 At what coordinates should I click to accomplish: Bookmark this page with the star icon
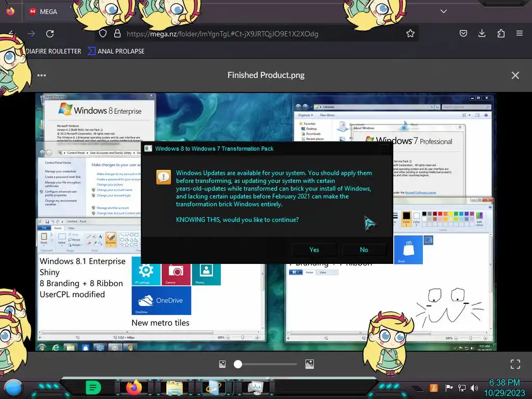(x=410, y=34)
